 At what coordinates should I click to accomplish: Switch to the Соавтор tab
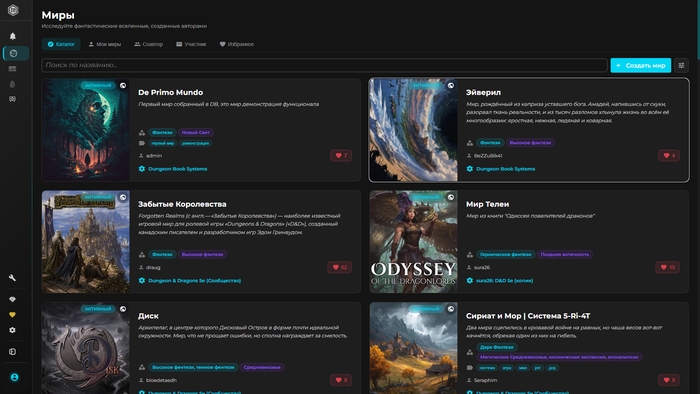[149, 44]
